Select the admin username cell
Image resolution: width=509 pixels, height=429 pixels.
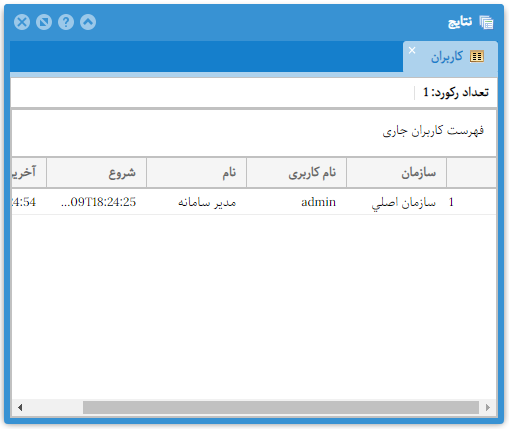(x=297, y=202)
